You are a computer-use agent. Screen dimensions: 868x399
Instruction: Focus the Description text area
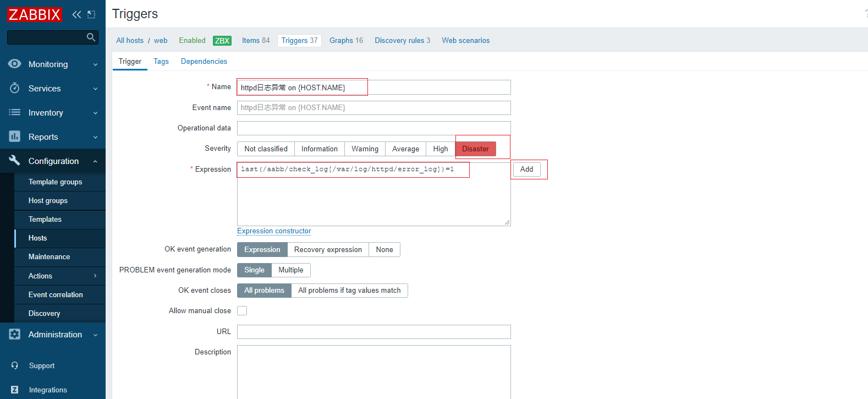click(374, 372)
